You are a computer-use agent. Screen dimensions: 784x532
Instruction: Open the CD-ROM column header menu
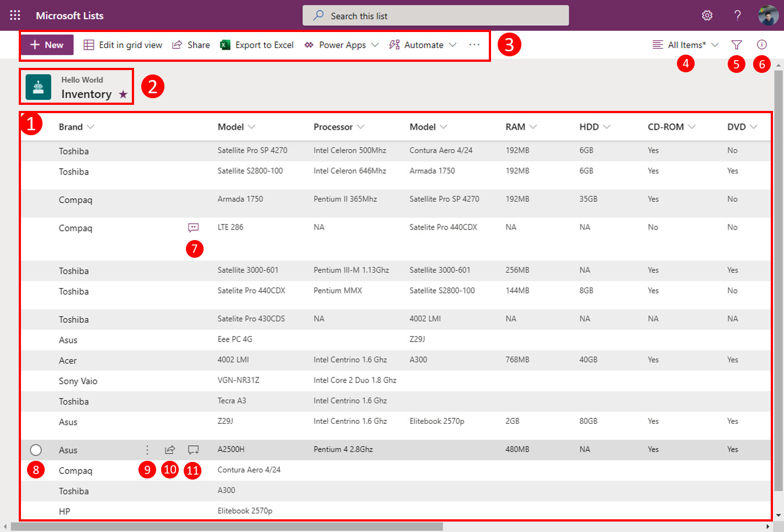click(671, 127)
